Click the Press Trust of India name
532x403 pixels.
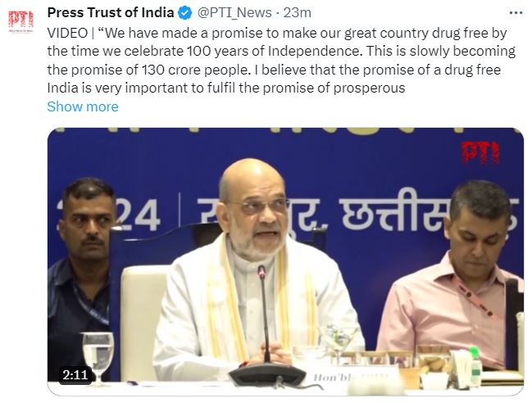click(x=111, y=13)
